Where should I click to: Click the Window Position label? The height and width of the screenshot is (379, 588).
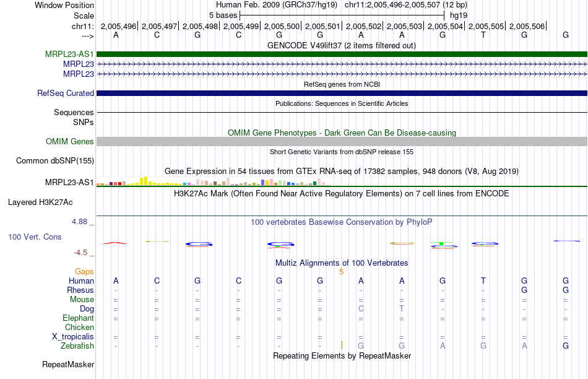coord(64,5)
